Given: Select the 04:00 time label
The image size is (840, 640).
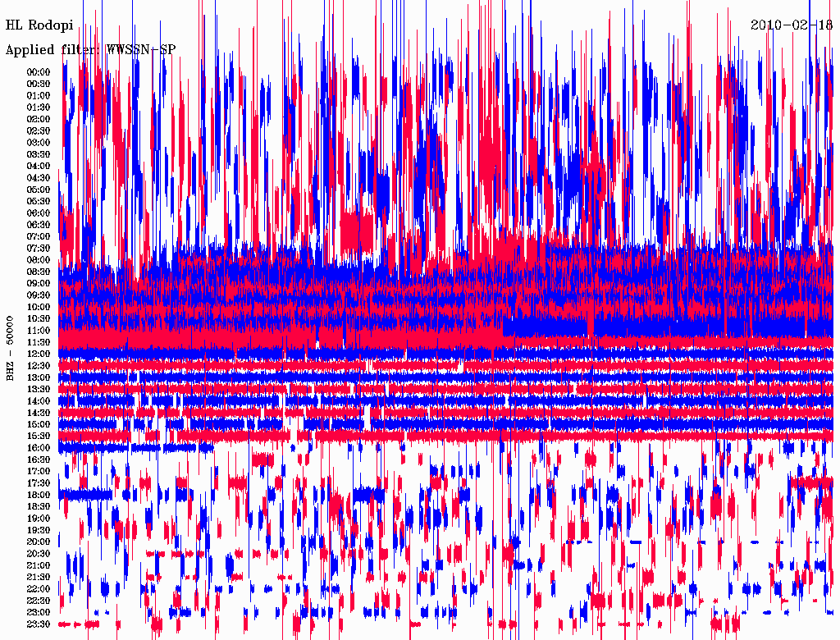Looking at the screenshot, I should [39, 167].
